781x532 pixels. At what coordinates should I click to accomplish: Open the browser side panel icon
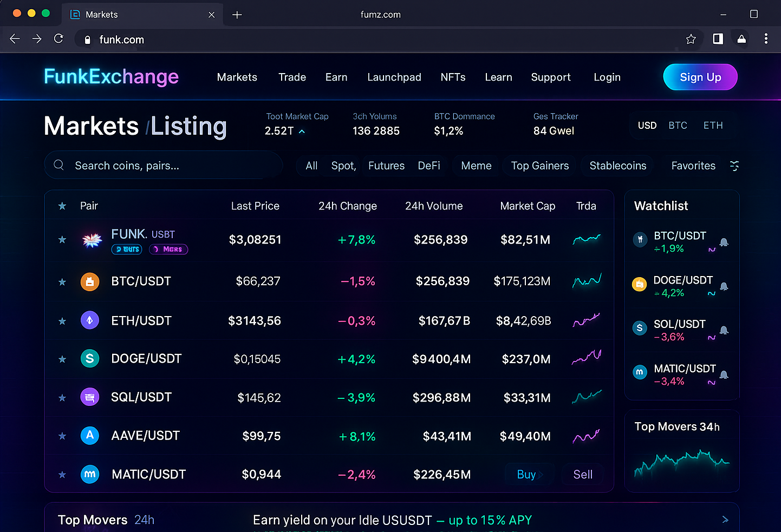(x=718, y=39)
